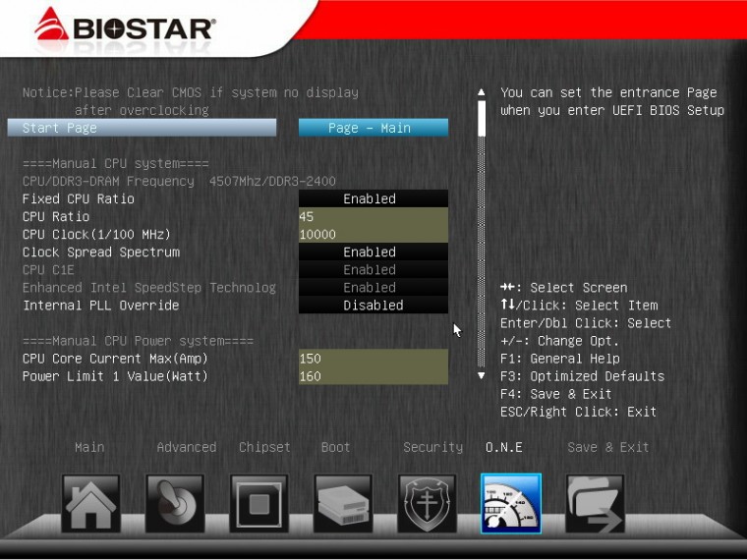Click the Manual CPU system heading
The width and height of the screenshot is (747, 560).
coord(116,163)
